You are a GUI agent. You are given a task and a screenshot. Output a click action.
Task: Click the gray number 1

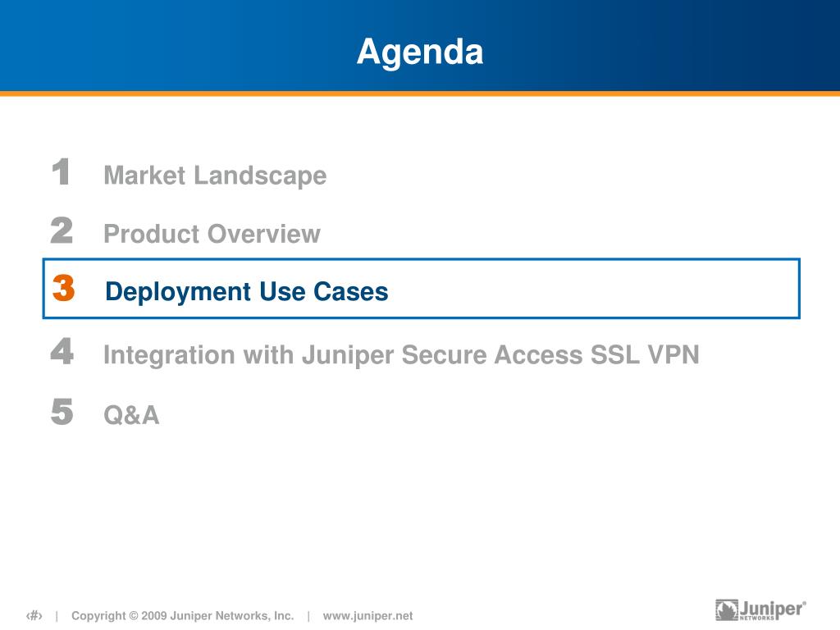pyautogui.click(x=61, y=172)
